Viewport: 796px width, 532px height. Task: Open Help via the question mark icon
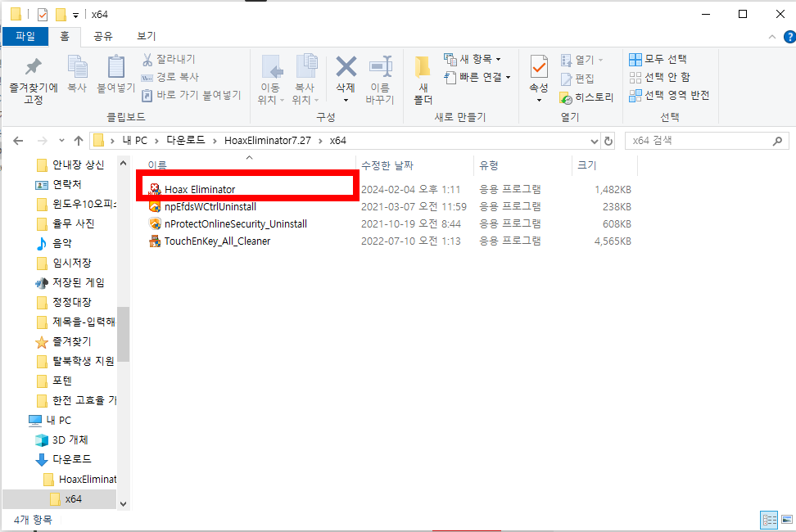click(x=790, y=37)
